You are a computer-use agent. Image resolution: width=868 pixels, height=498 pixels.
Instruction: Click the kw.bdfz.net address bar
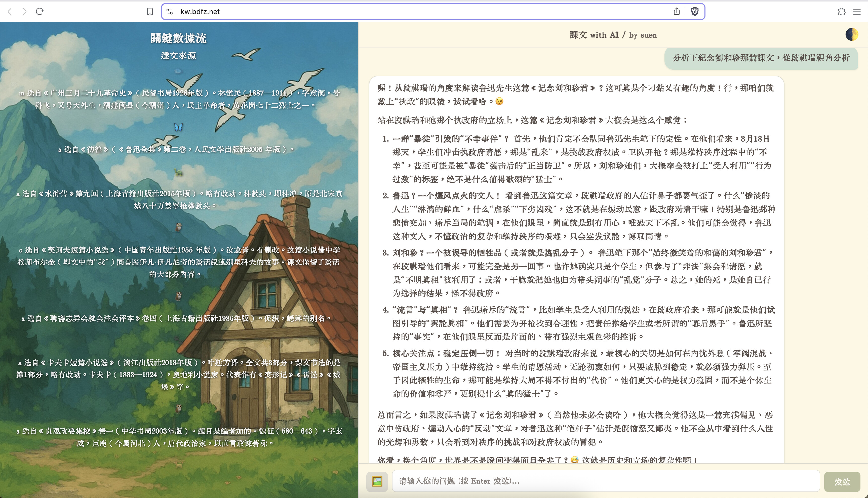pyautogui.click(x=411, y=12)
